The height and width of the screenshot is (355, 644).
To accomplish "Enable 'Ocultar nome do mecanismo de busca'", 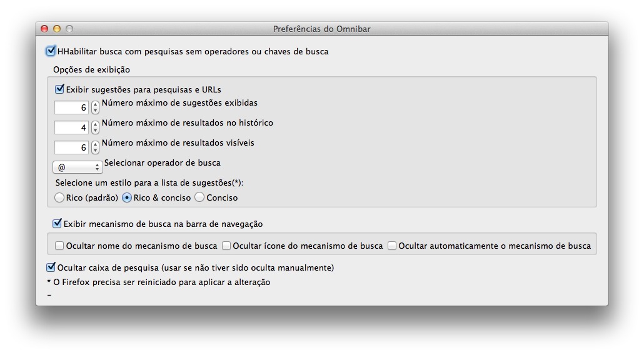I will click(x=59, y=246).
